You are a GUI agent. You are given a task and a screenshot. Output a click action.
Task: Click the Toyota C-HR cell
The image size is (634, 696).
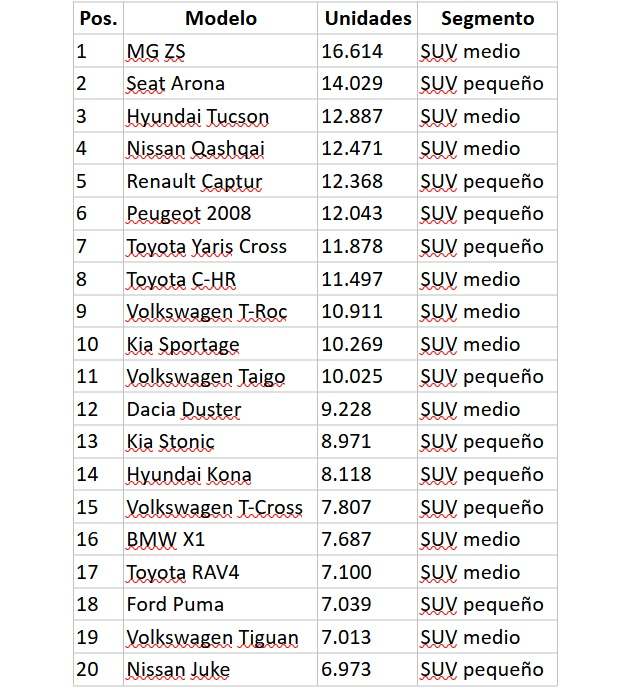click(x=221, y=279)
